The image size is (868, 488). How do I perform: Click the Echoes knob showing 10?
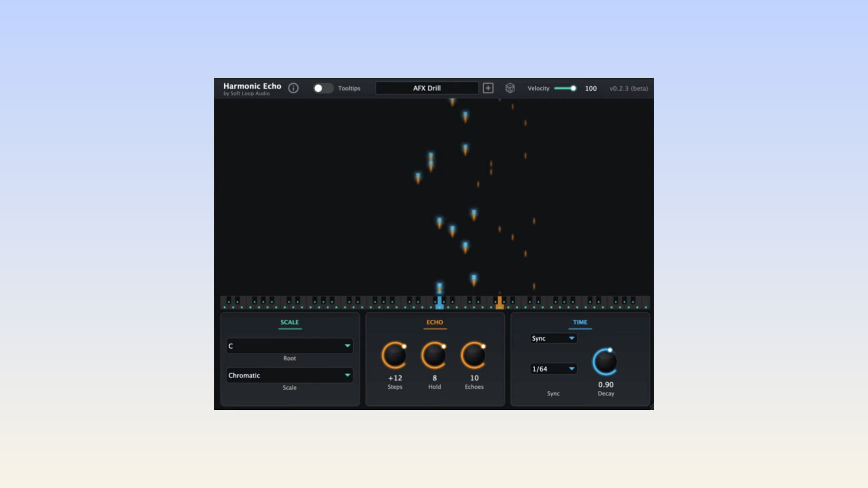coord(473,356)
